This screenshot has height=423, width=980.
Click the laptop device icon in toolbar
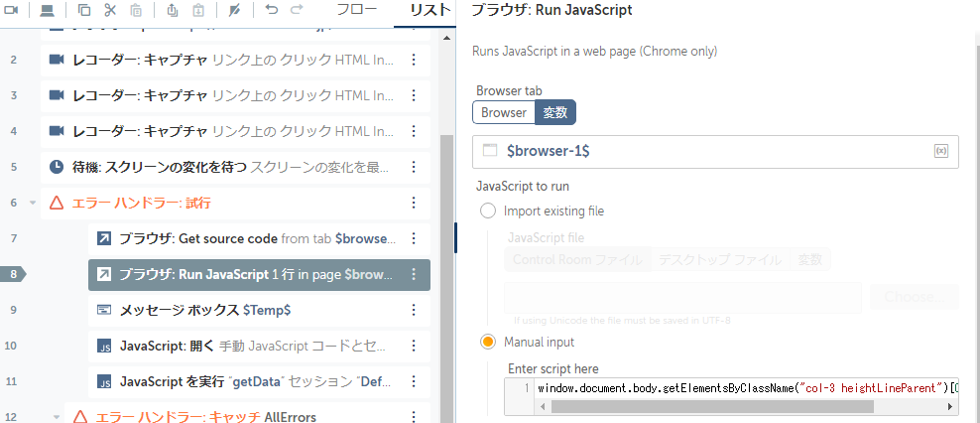point(47,11)
